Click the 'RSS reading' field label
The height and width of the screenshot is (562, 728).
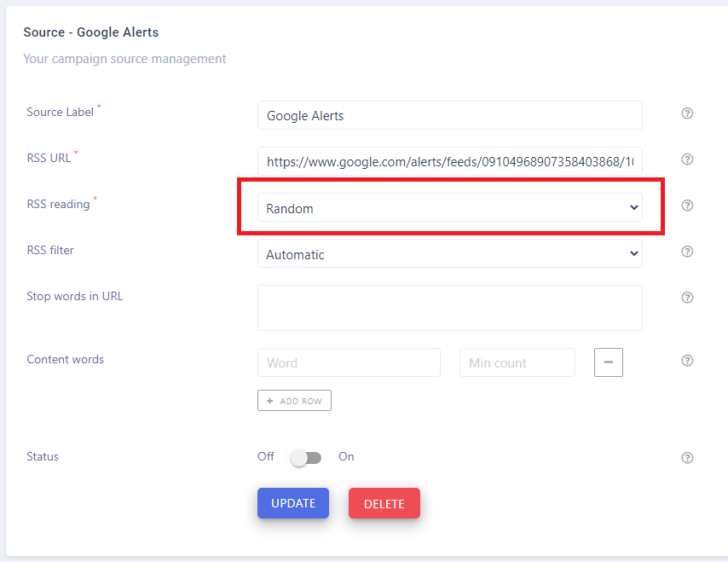[x=59, y=205]
